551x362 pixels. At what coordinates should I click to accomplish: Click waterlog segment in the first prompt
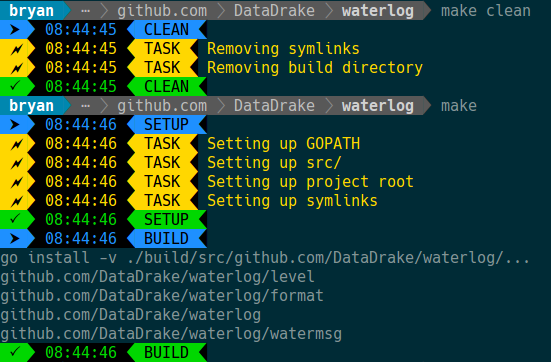[378, 11]
